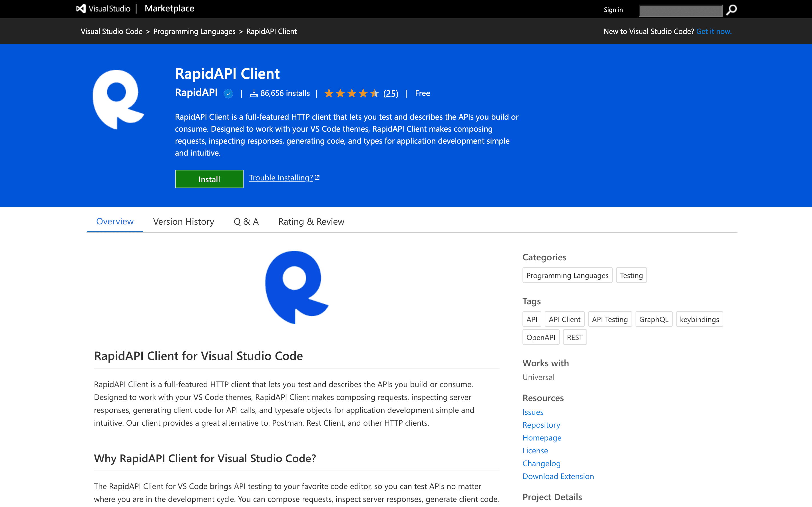
Task: Click the verified publisher badge icon
Action: (x=228, y=94)
